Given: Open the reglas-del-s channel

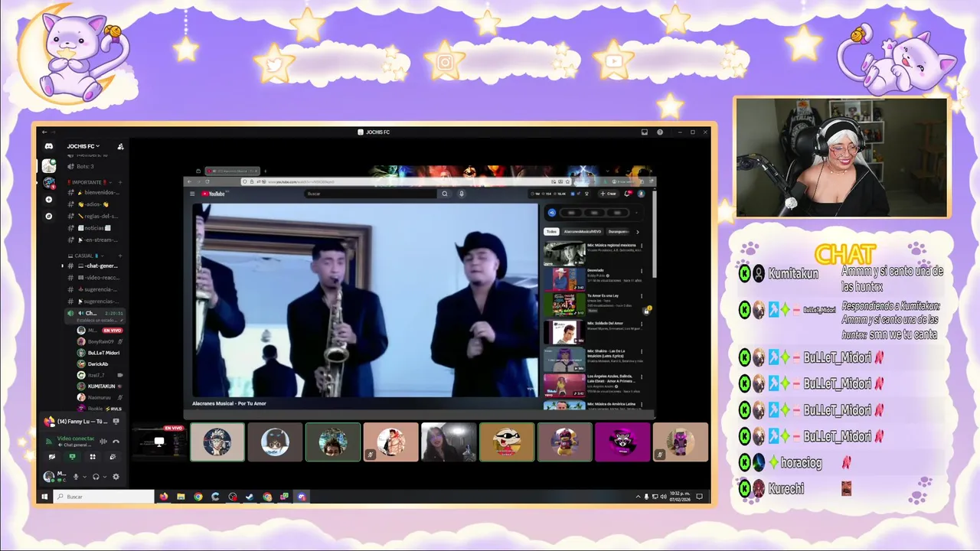Looking at the screenshot, I should tap(93, 216).
